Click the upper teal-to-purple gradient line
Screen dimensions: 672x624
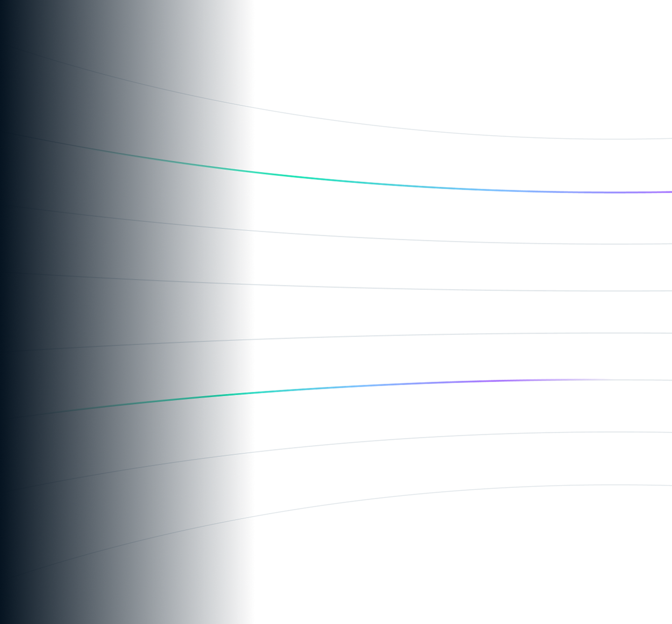(x=350, y=181)
